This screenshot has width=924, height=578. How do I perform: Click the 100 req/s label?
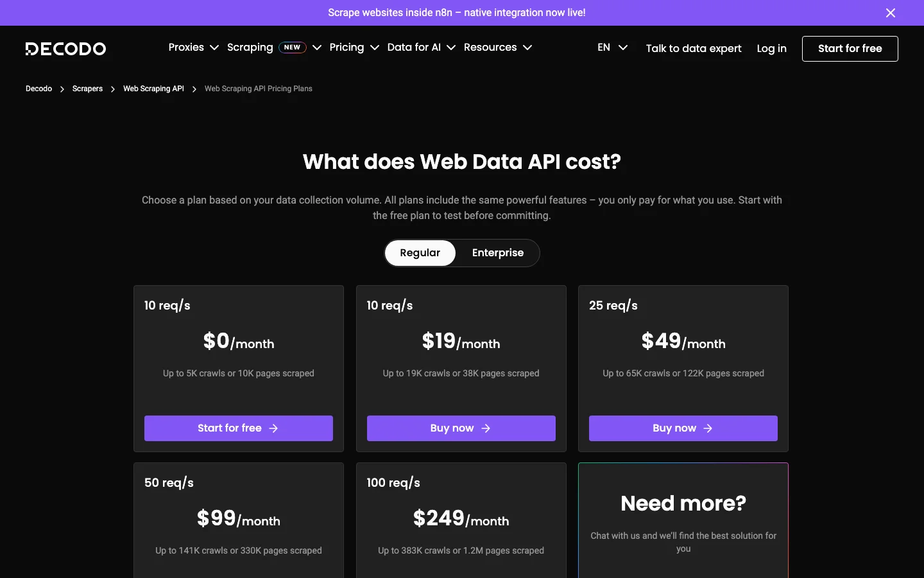(x=393, y=483)
